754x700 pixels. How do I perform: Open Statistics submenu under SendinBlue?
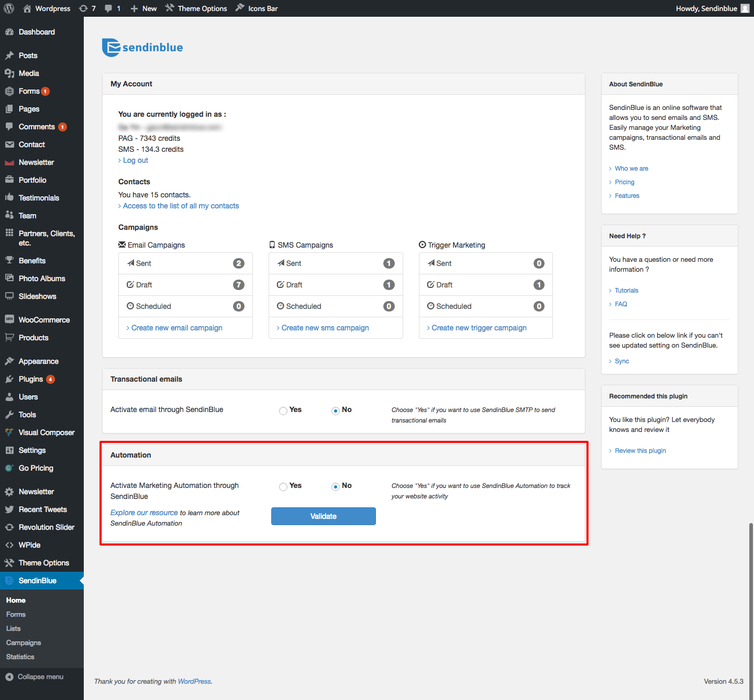pyautogui.click(x=20, y=657)
